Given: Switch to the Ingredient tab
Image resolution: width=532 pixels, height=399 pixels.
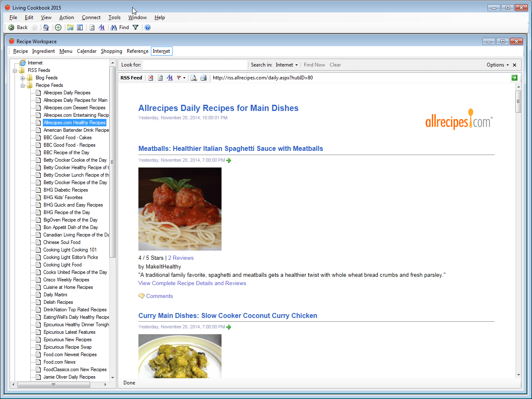Looking at the screenshot, I should point(43,51).
